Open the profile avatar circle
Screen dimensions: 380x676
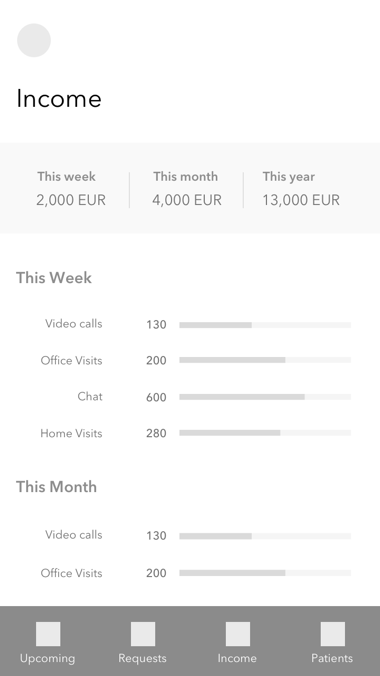[x=34, y=40]
